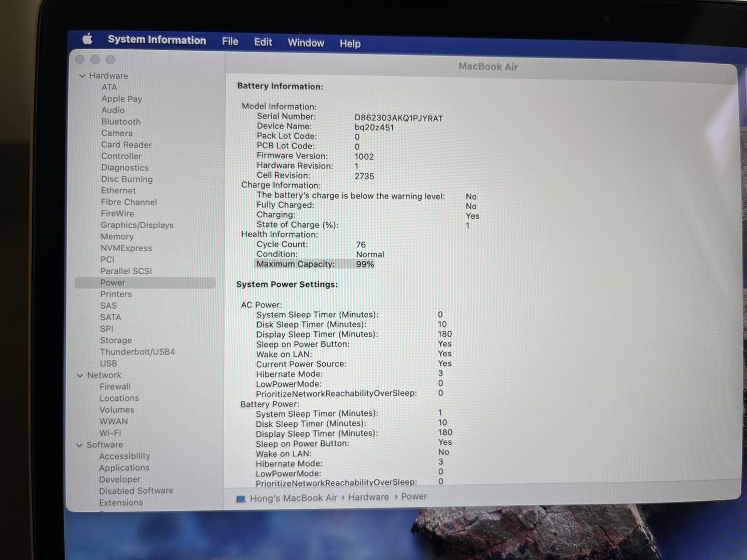The height and width of the screenshot is (560, 747).
Task: Click Hong's MacBook Air in path bar
Action: tap(293, 498)
